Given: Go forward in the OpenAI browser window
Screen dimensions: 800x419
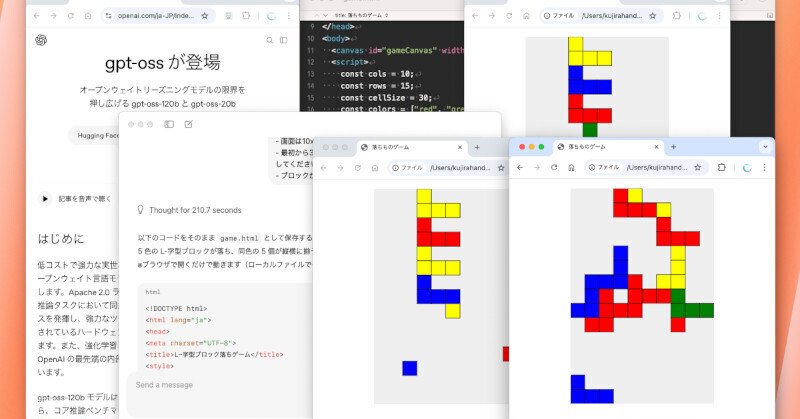Looking at the screenshot, I should [54, 16].
